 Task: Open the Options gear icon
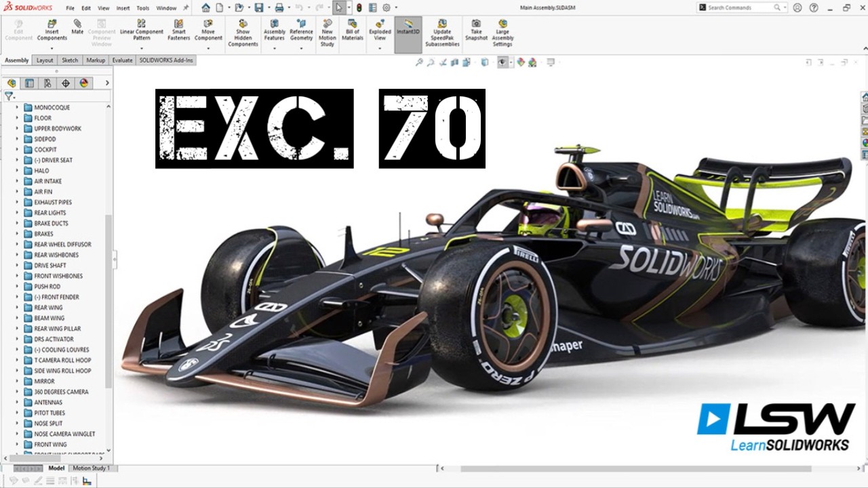point(387,7)
